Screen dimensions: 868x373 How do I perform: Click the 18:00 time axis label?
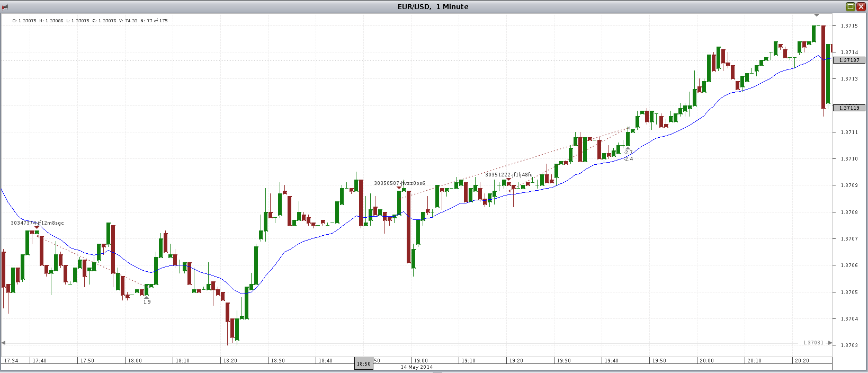(135, 361)
